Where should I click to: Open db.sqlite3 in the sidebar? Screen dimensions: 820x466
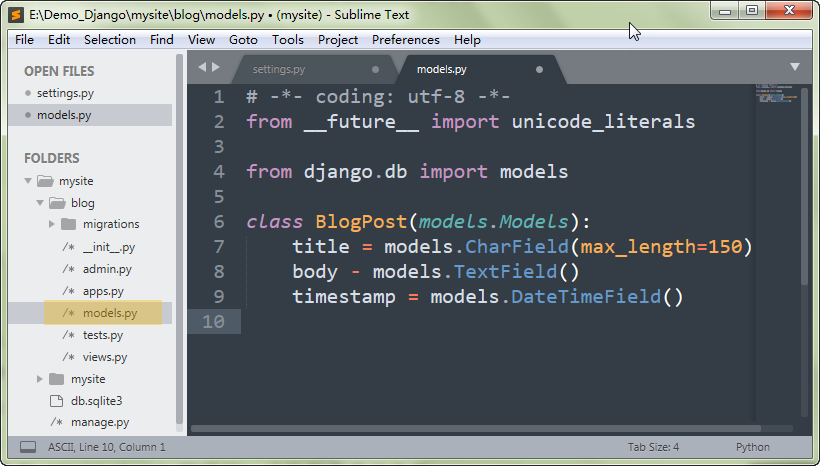coord(96,401)
